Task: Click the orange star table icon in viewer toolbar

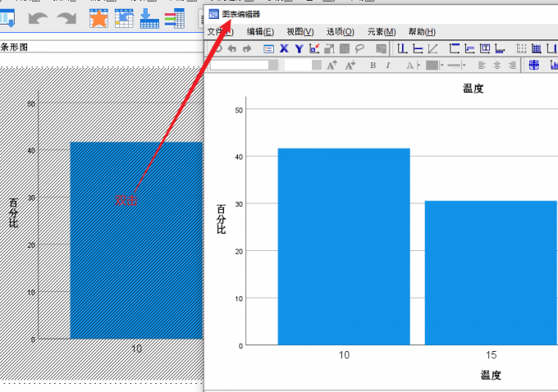Action: click(98, 18)
